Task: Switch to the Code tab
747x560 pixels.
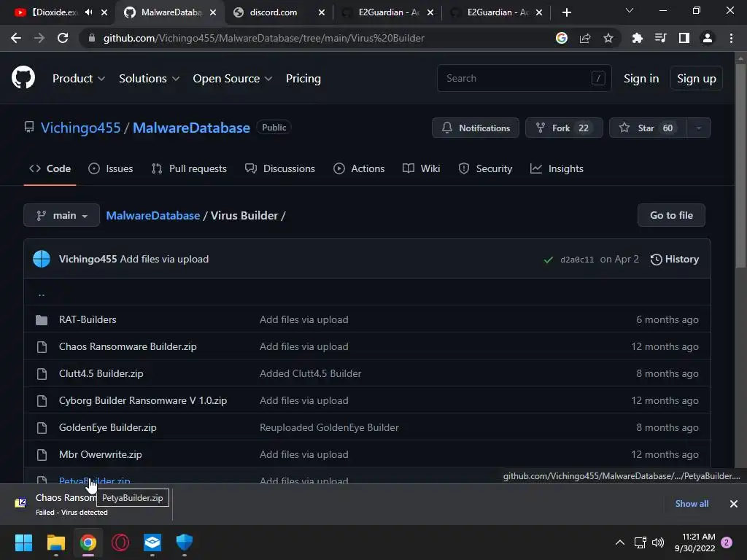Action: pos(50,168)
